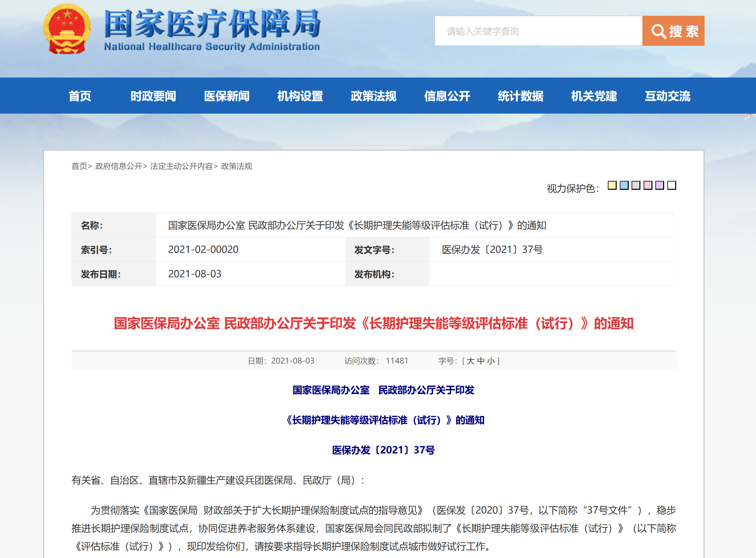Click the red article headline
Viewport: 756px width, 558px height.
coord(373,323)
